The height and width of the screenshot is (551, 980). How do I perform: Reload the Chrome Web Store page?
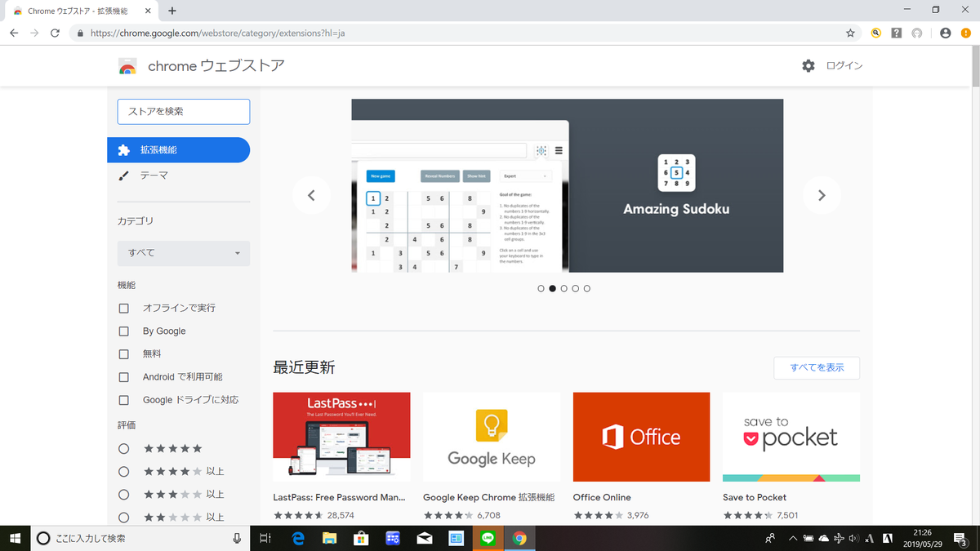pos(55,33)
